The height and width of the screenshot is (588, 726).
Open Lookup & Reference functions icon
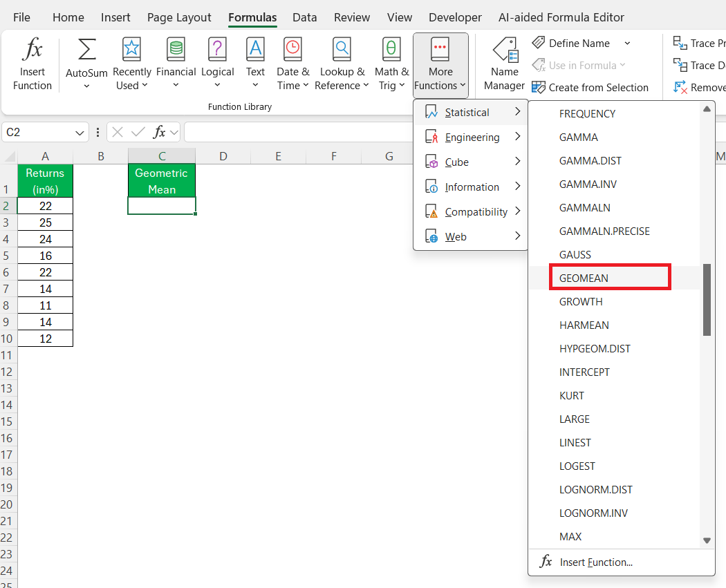coord(342,49)
